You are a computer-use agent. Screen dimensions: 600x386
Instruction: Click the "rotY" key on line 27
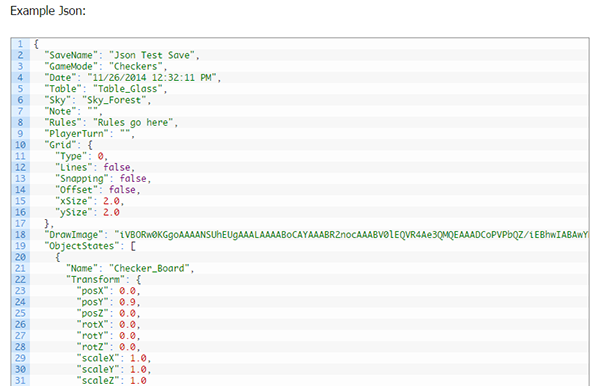click(93, 336)
